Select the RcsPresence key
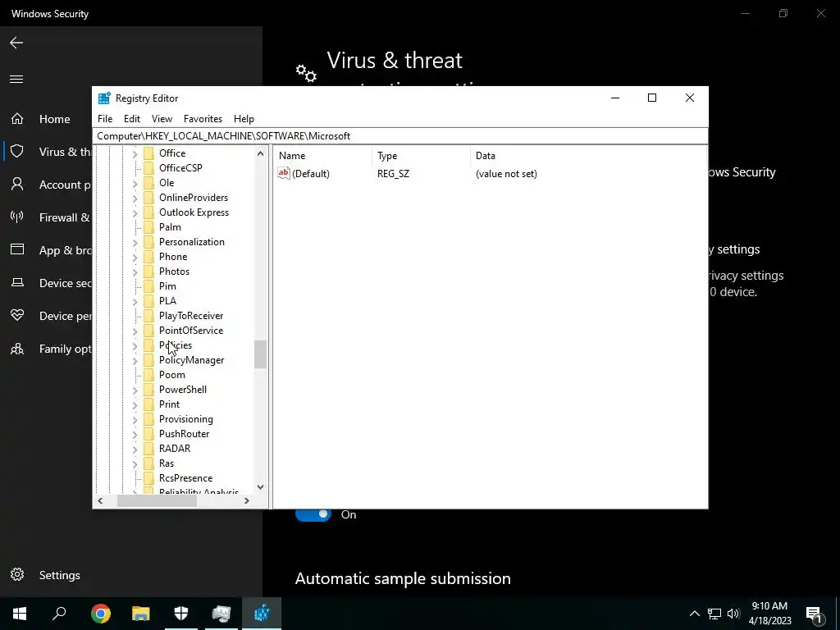Screen dimensions: 840x630 point(186,478)
